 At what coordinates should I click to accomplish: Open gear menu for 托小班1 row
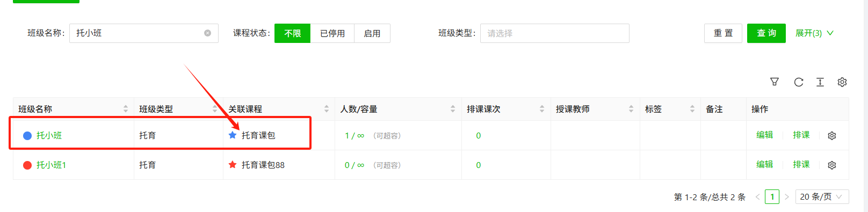pos(832,165)
